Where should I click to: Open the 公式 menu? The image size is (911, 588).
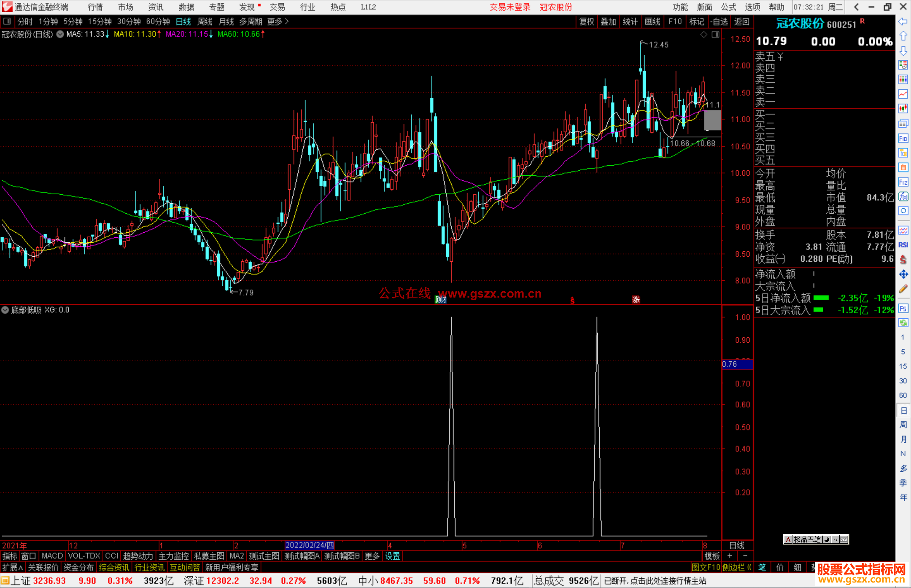point(728,7)
